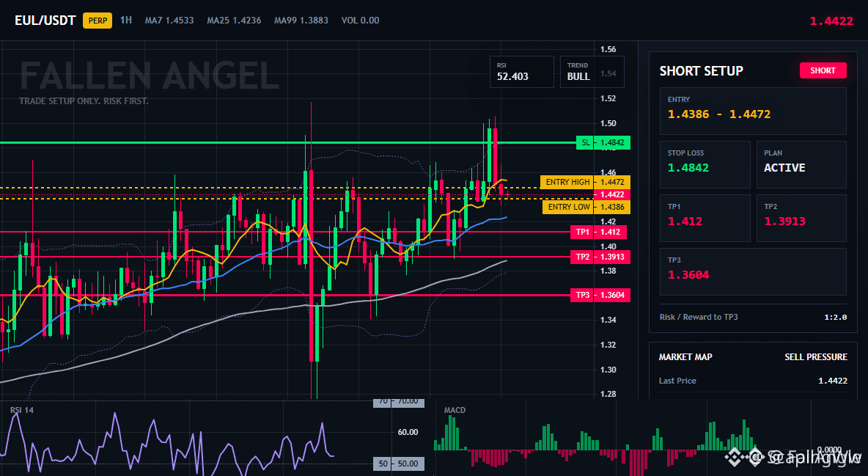Click TRADE SETUP ONLY. RISK FIRST. subtitle
The image size is (868, 476).
click(84, 101)
